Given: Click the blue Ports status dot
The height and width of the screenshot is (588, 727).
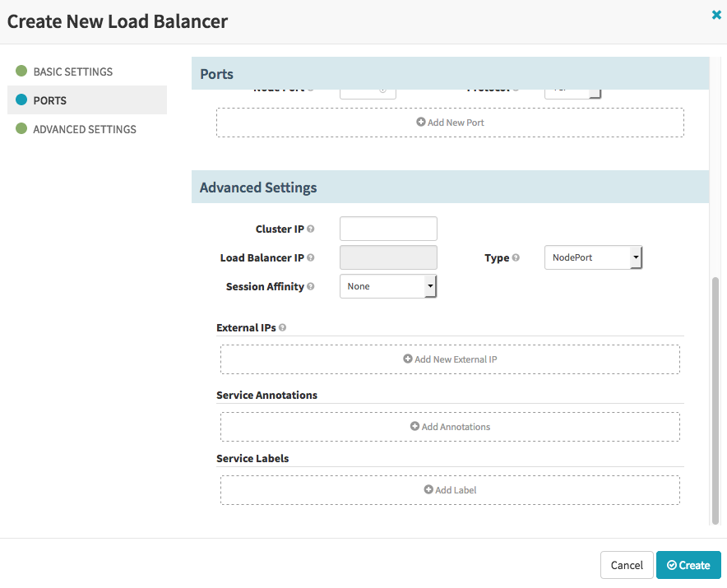Looking at the screenshot, I should (x=21, y=100).
